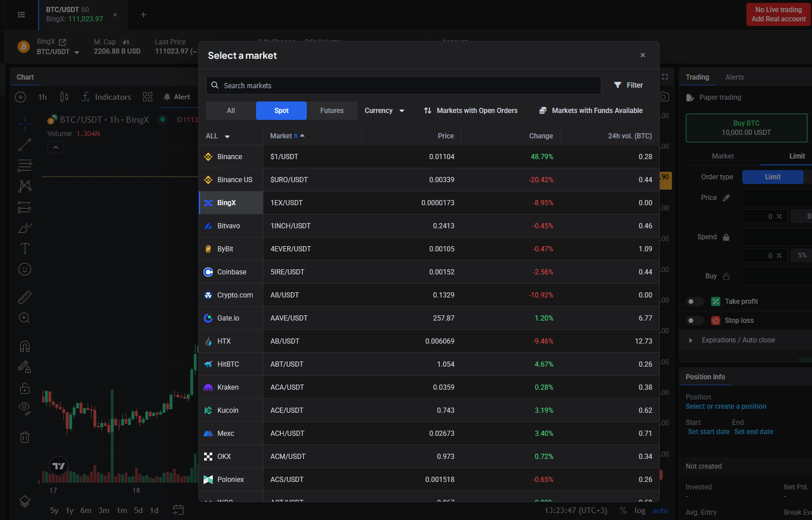
Task: Switch to the Spot markets tab
Action: pos(281,111)
